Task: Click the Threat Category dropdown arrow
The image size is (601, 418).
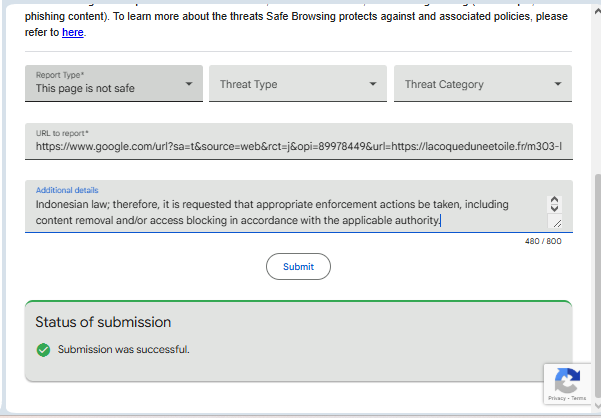Action: click(558, 85)
